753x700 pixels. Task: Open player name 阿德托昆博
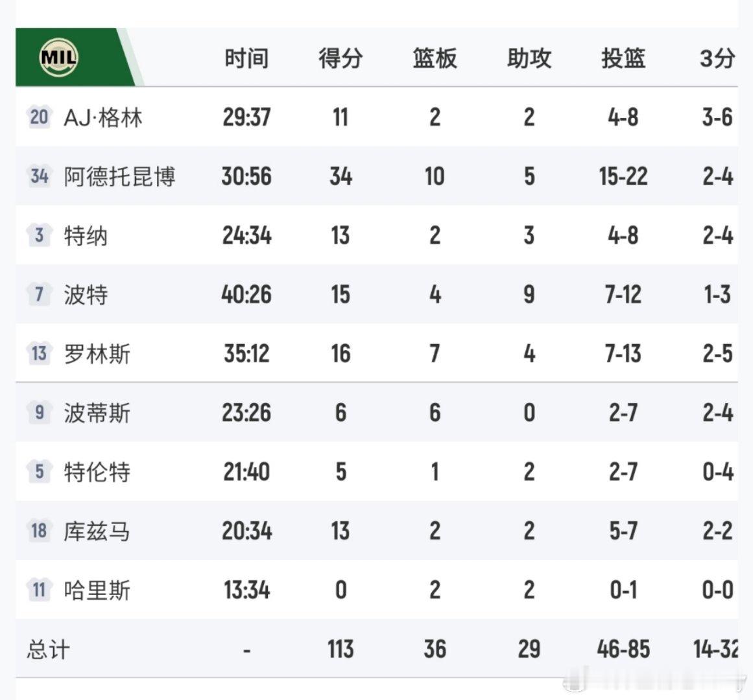tap(119, 176)
